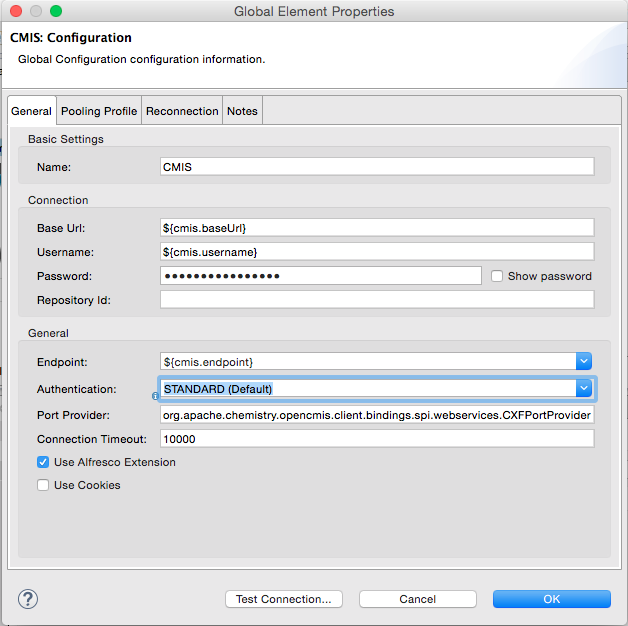
Task: Uncheck Use Alfresco Extension
Action: pyautogui.click(x=43, y=462)
